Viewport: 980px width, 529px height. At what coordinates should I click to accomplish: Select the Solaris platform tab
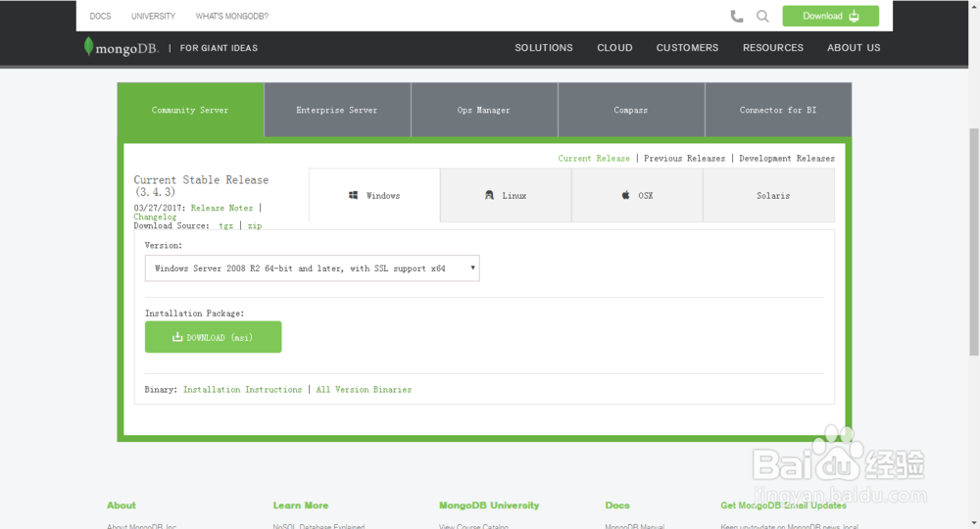tap(768, 196)
